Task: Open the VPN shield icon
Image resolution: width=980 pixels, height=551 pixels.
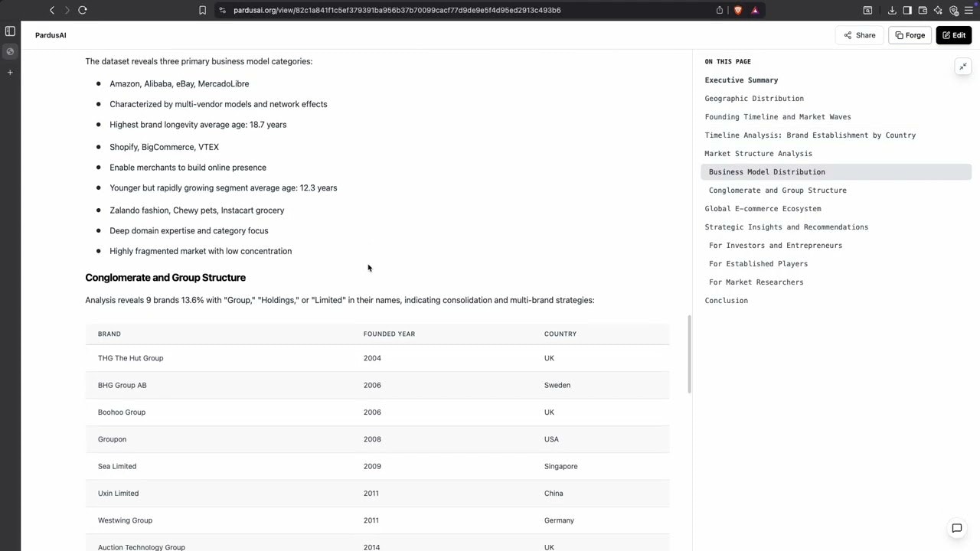Action: point(954,10)
